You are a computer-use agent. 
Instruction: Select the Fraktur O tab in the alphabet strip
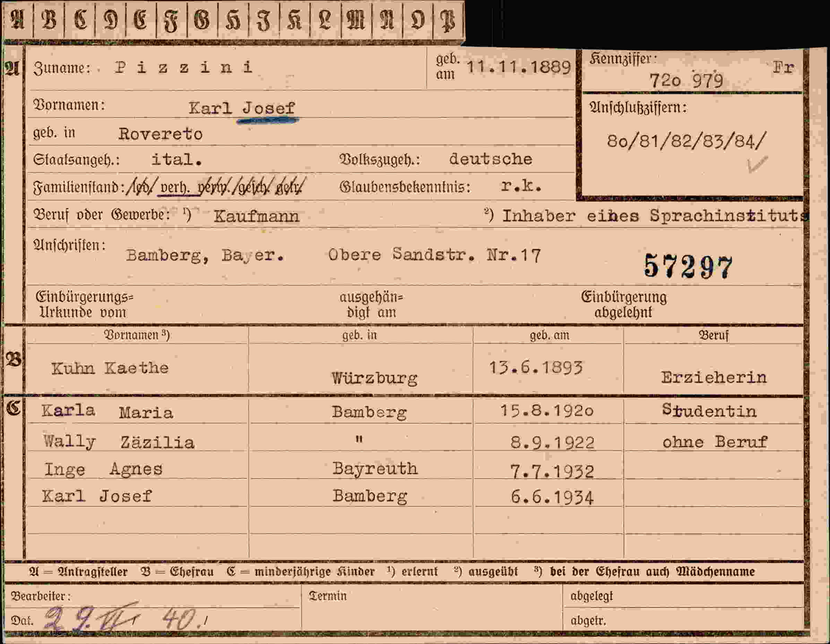pyautogui.click(x=417, y=20)
